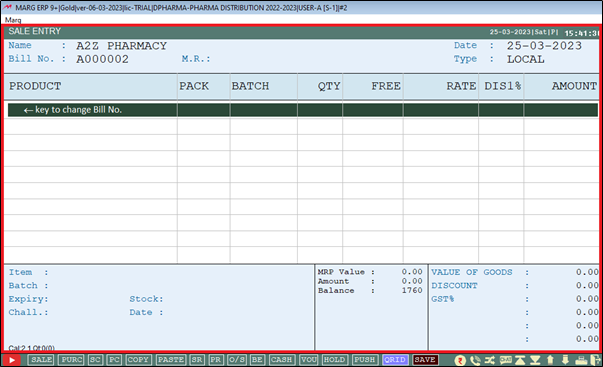The height and width of the screenshot is (367, 603).
Task: Click the AMOUNT column header
Action: click(575, 86)
